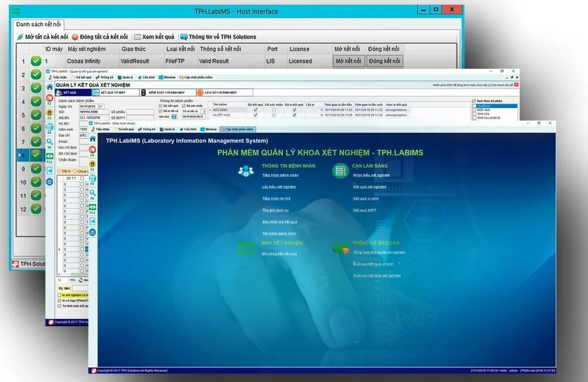Image resolution: width=588 pixels, height=382 pixels.
Task: Open Thống kê menu in main screen
Action: [146, 129]
